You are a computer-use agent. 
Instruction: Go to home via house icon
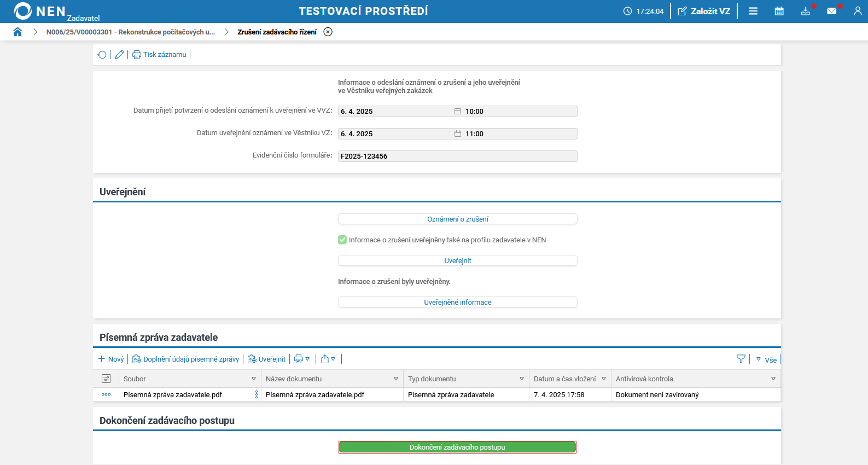pyautogui.click(x=18, y=32)
